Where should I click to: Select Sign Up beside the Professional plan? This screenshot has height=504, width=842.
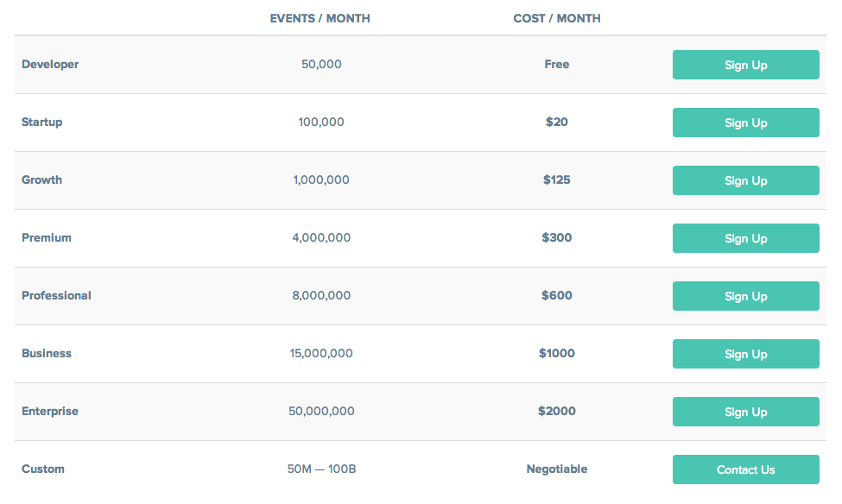click(745, 296)
